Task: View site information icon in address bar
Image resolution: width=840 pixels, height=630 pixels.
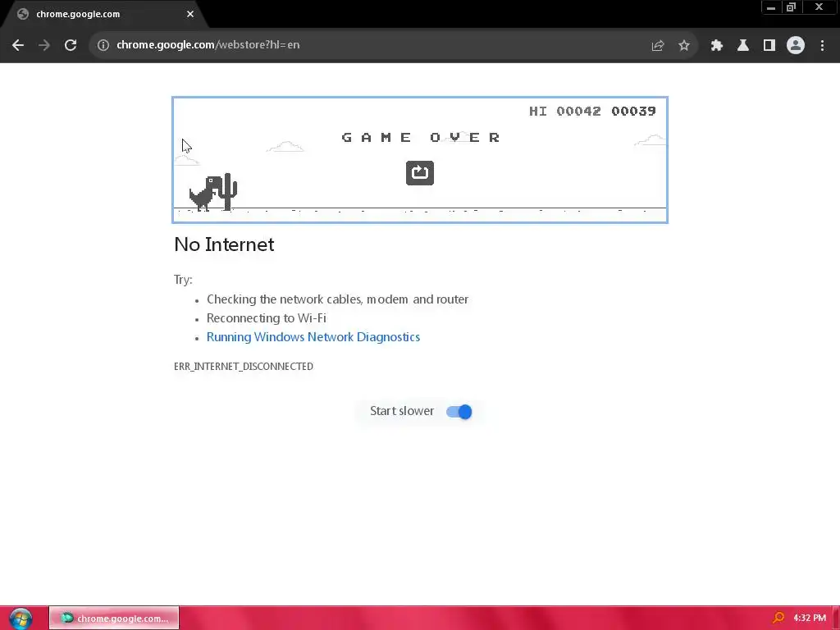Action: click(103, 45)
